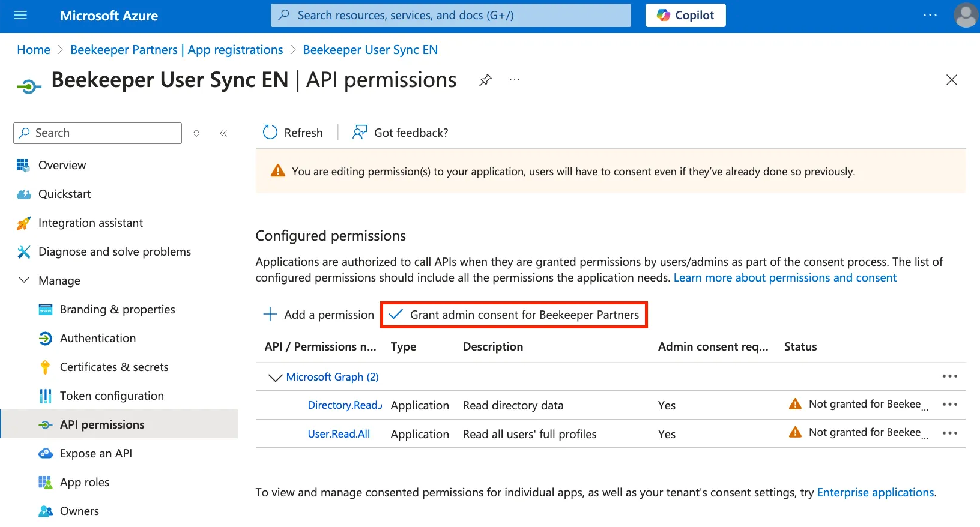
Task: Click the Token configuration icon
Action: tap(46, 396)
